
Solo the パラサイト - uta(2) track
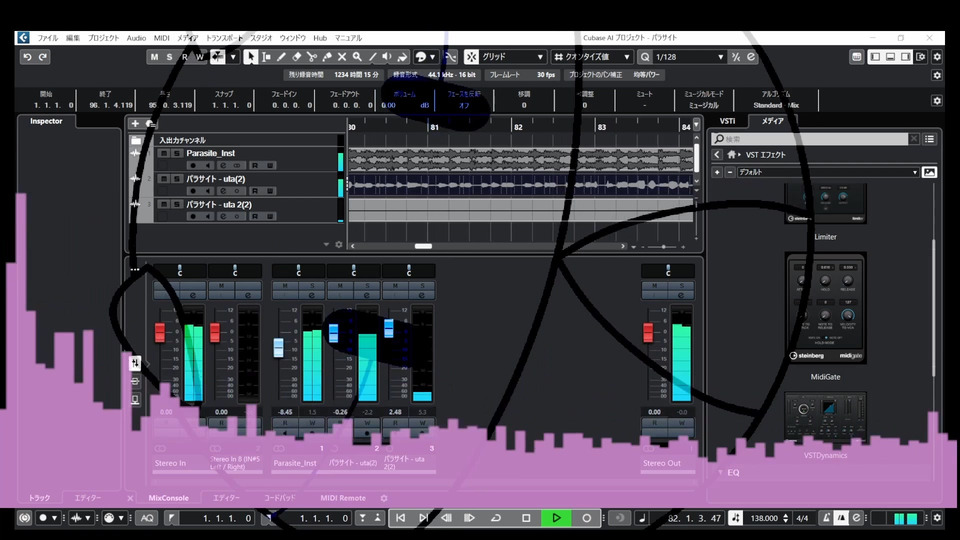click(177, 179)
